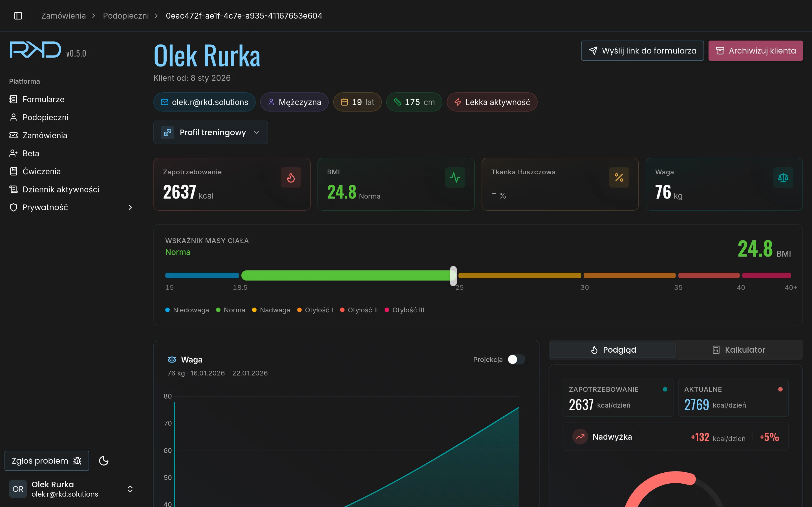Viewport: 812px width, 507px height.
Task: Click the scale icon in Waga card
Action: pyautogui.click(x=783, y=177)
